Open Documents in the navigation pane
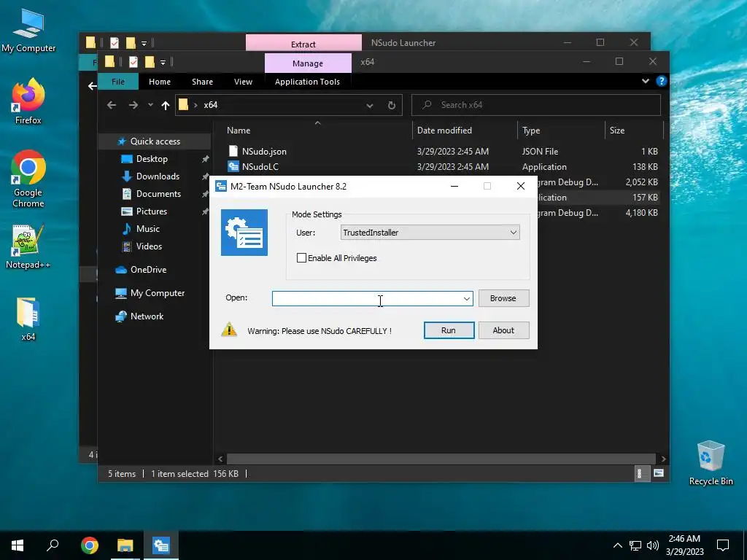The image size is (747, 560). pyautogui.click(x=158, y=194)
